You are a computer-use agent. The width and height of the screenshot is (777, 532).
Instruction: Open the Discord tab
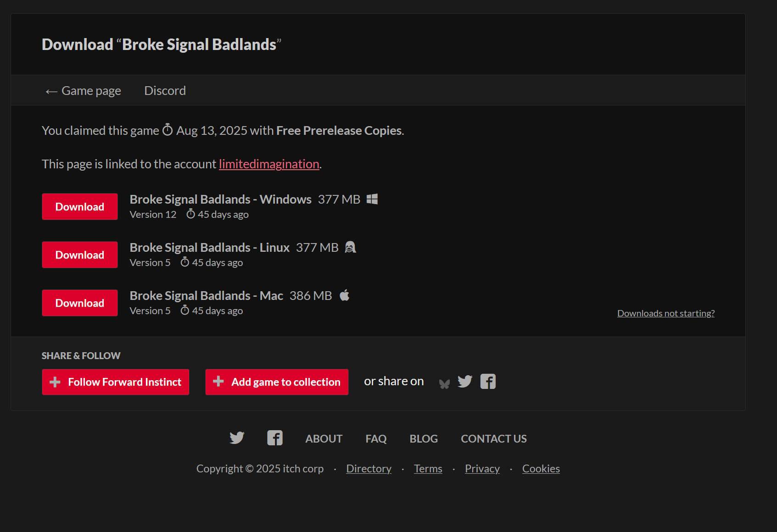(165, 91)
